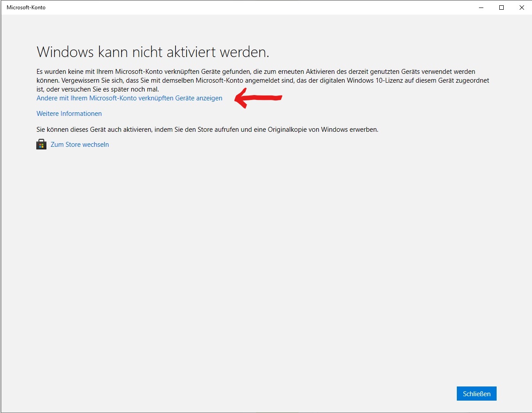Screen dimensions: 532x413
Task: Click the Schließen button
Action: [x=477, y=394]
